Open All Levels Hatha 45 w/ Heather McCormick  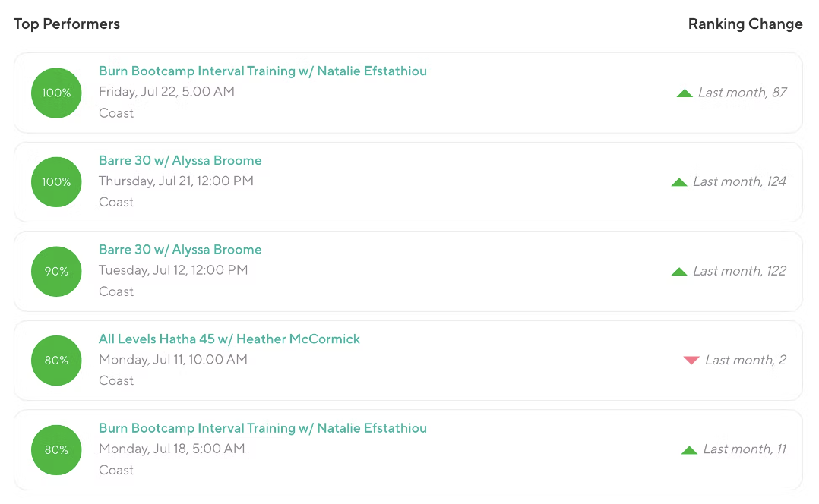pos(229,339)
